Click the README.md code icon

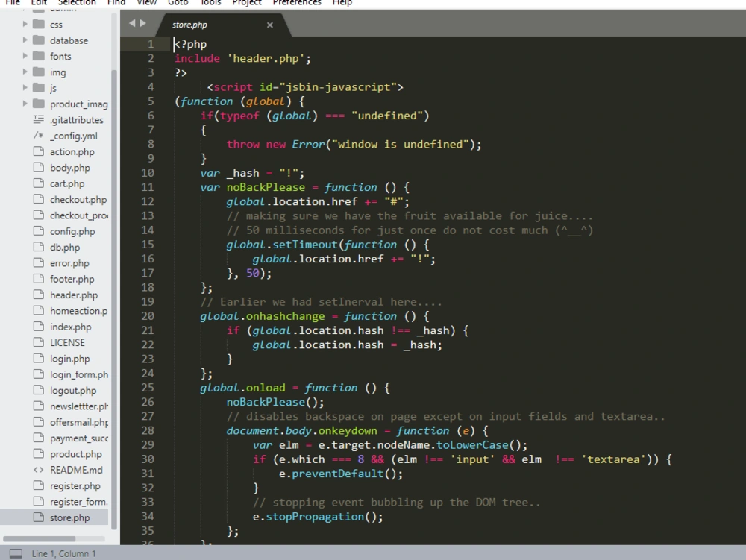(39, 470)
